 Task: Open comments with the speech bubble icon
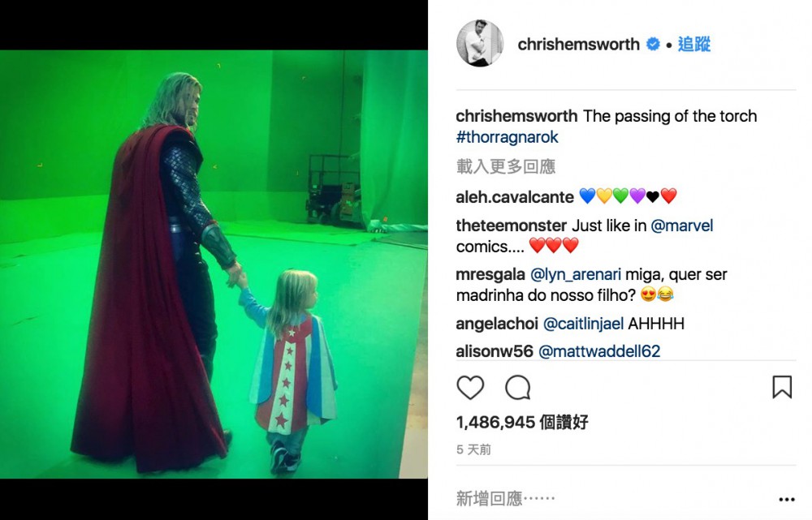(x=518, y=388)
